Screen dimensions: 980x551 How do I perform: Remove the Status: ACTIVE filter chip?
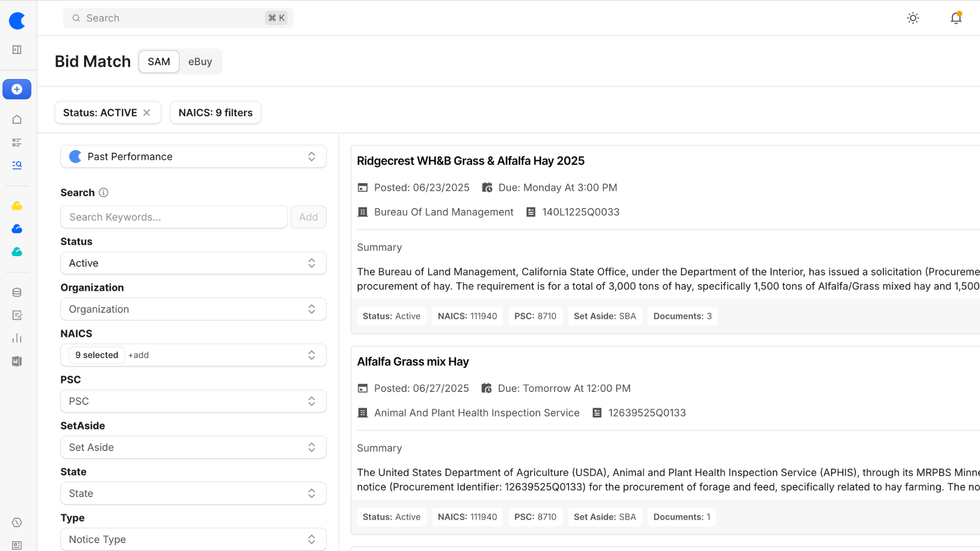[147, 113]
